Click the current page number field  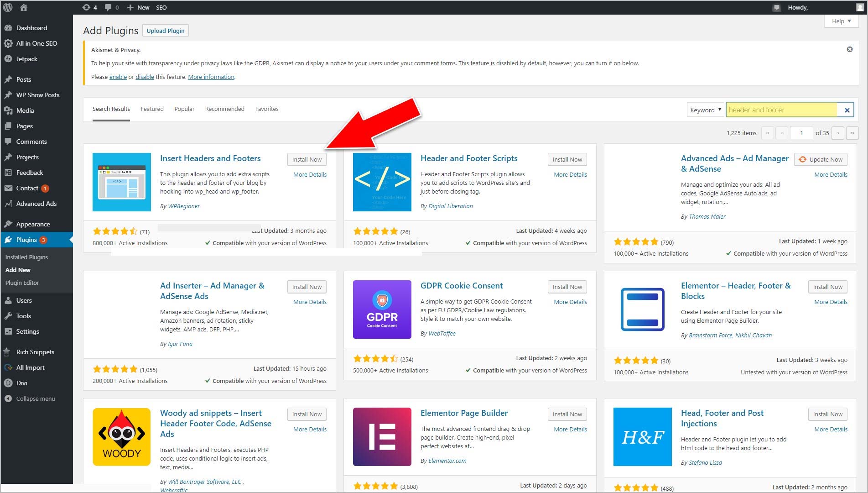tap(801, 133)
